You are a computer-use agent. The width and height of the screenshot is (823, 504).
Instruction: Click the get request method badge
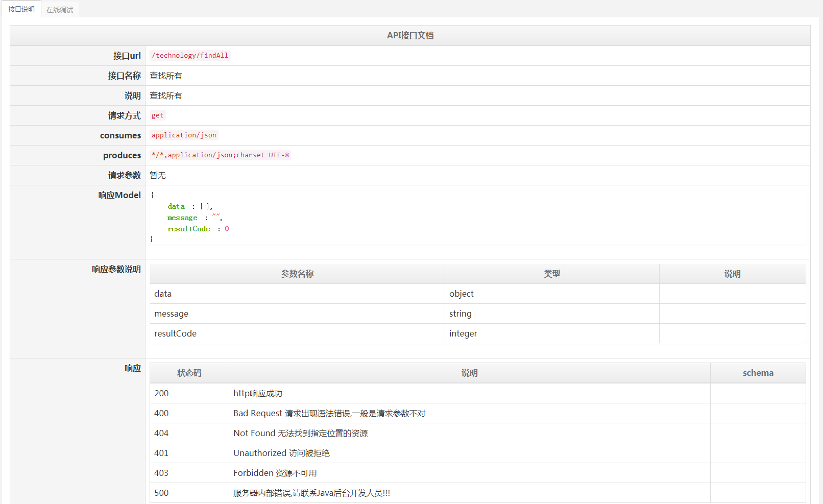[x=157, y=115]
